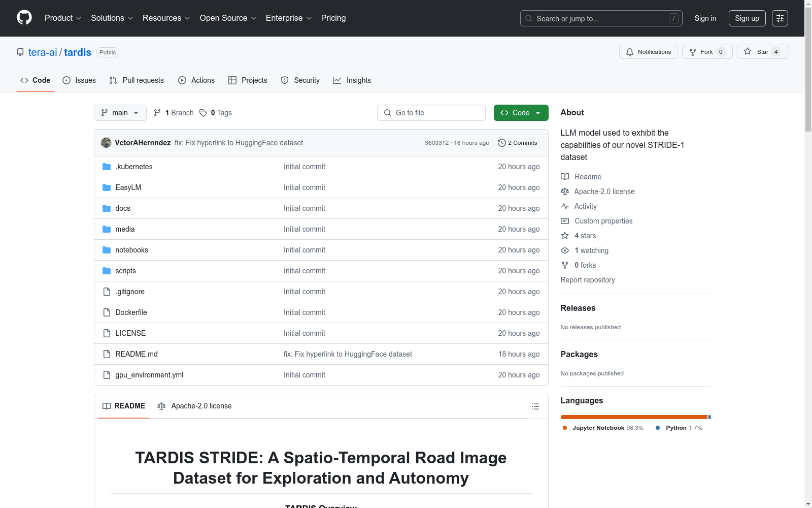View repository Activity
Viewport: 812px width, 508px height.
pos(579,206)
